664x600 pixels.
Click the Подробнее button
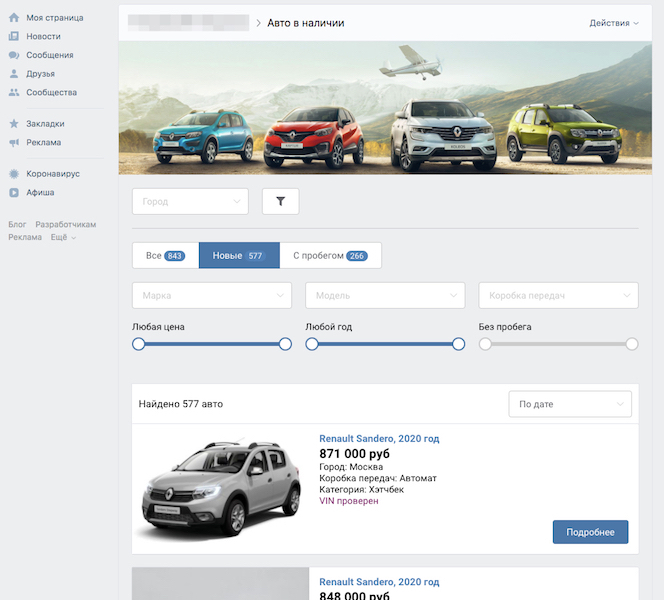(590, 532)
